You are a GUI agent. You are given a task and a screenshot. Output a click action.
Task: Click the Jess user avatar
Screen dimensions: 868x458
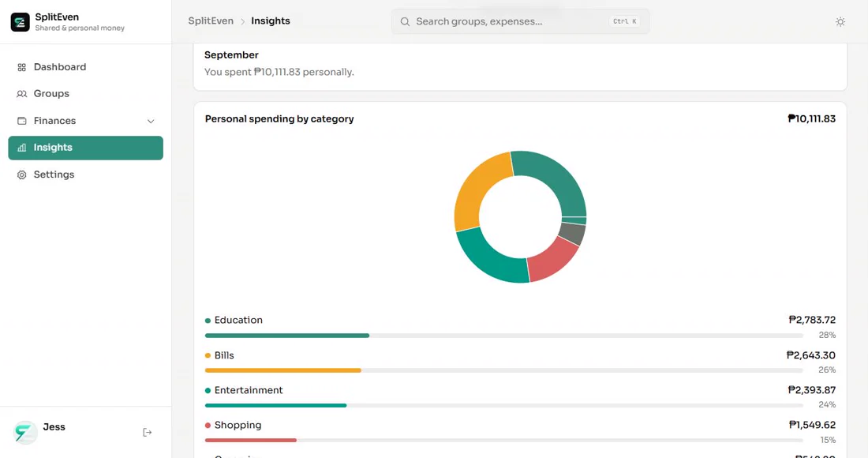click(x=25, y=433)
